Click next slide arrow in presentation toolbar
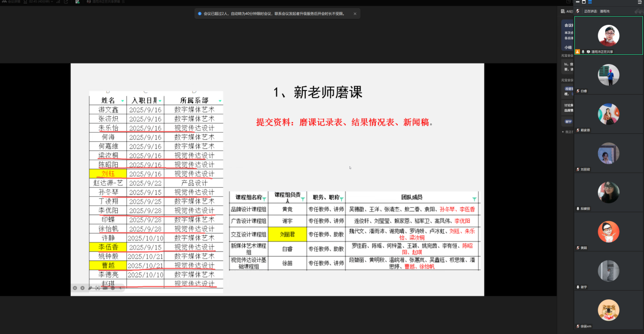The image size is (644, 334). [x=82, y=288]
